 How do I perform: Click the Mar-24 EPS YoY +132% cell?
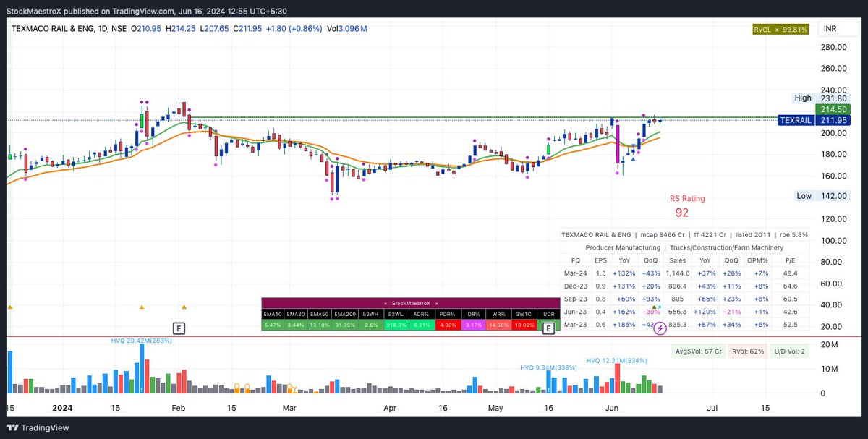click(624, 273)
